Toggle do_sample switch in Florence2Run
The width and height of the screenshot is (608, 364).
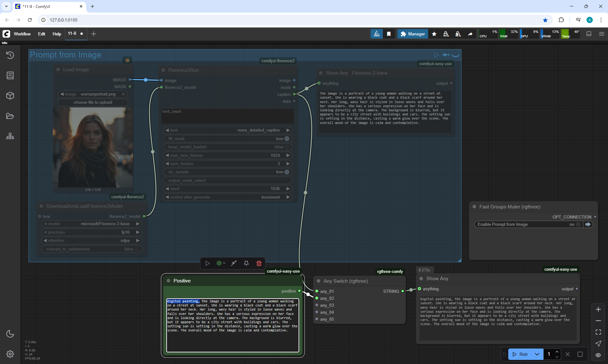tap(287, 172)
